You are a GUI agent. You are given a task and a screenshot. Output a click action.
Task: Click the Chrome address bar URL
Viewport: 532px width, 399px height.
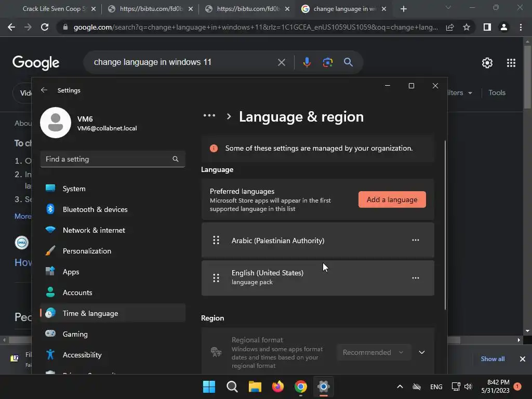(256, 27)
